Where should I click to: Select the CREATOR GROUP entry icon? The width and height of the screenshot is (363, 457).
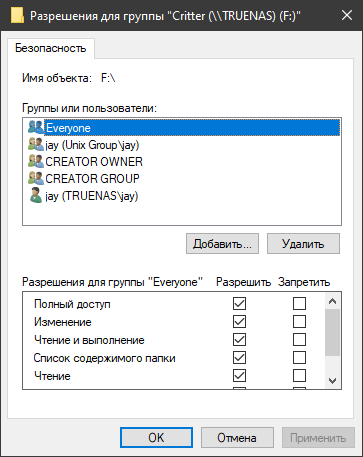click(x=36, y=178)
